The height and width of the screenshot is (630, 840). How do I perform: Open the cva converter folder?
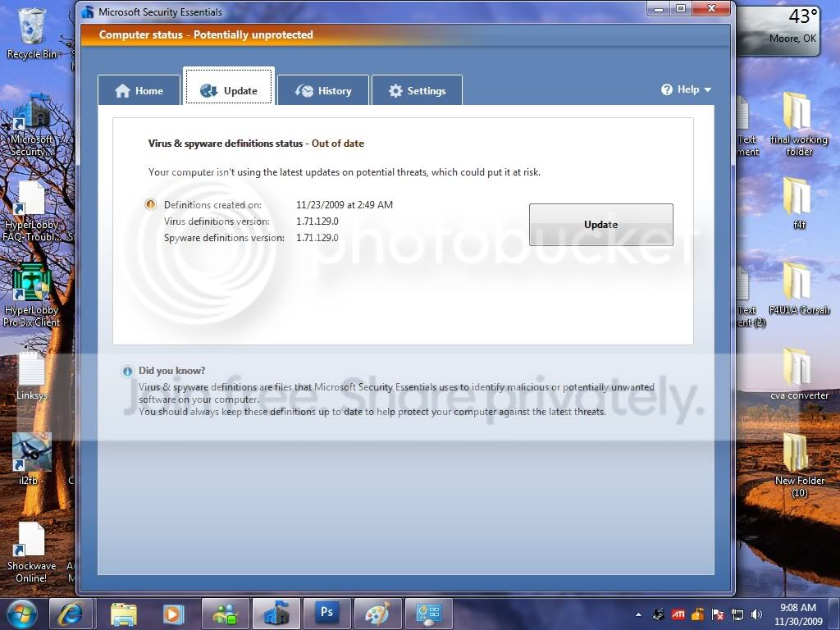click(799, 374)
